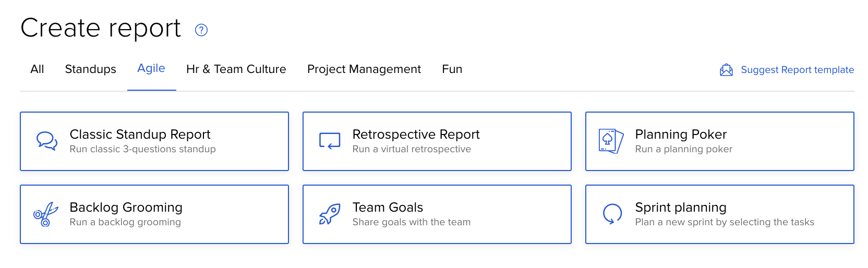Click the help question mark icon
The width and height of the screenshot is (868, 268).
click(x=201, y=30)
